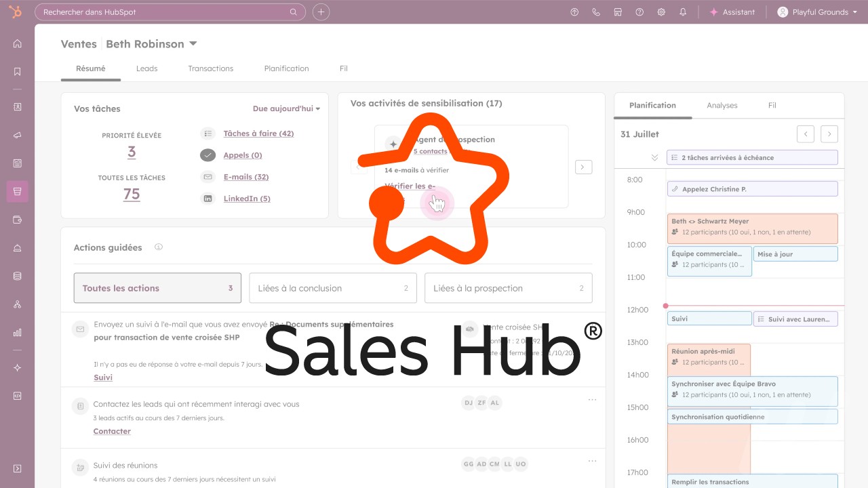
Task: Switch to the main Fil tab
Action: 344,68
